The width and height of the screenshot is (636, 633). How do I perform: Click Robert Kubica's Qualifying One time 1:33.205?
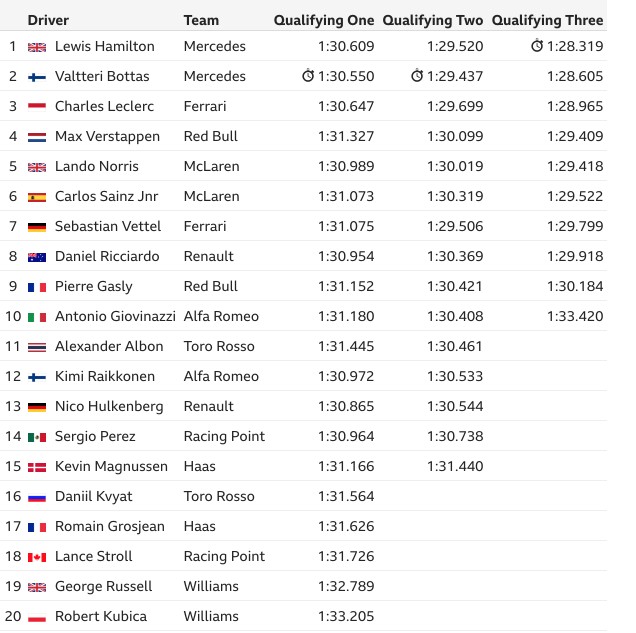tap(346, 616)
